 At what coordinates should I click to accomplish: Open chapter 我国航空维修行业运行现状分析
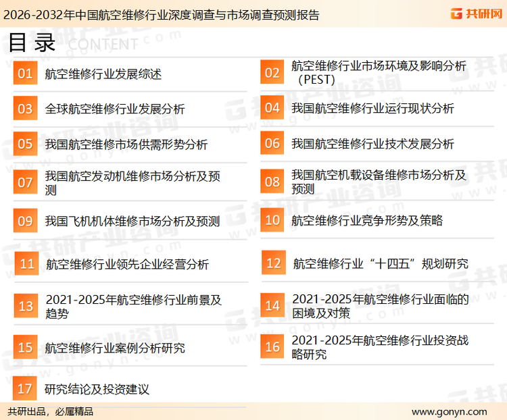[x=372, y=108]
